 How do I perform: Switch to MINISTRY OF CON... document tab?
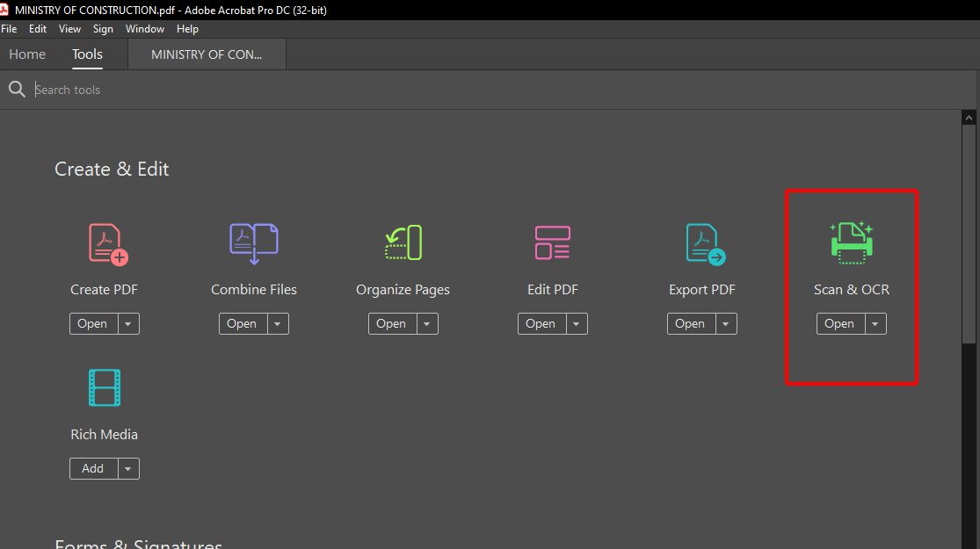[207, 54]
